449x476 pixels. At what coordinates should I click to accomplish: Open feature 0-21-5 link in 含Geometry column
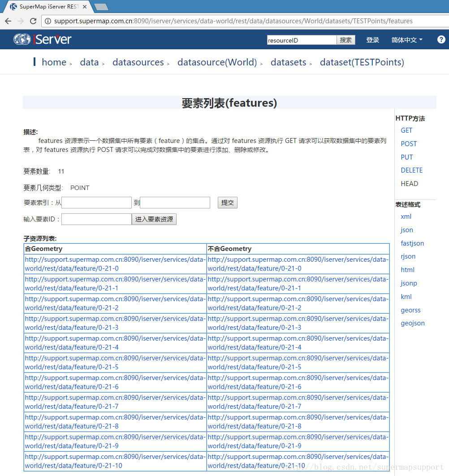[x=115, y=363]
